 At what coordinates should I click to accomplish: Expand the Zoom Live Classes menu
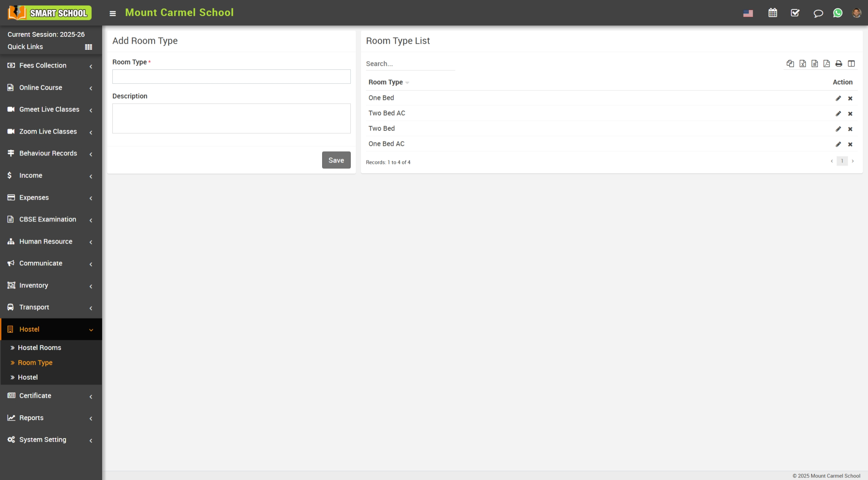[51, 131]
